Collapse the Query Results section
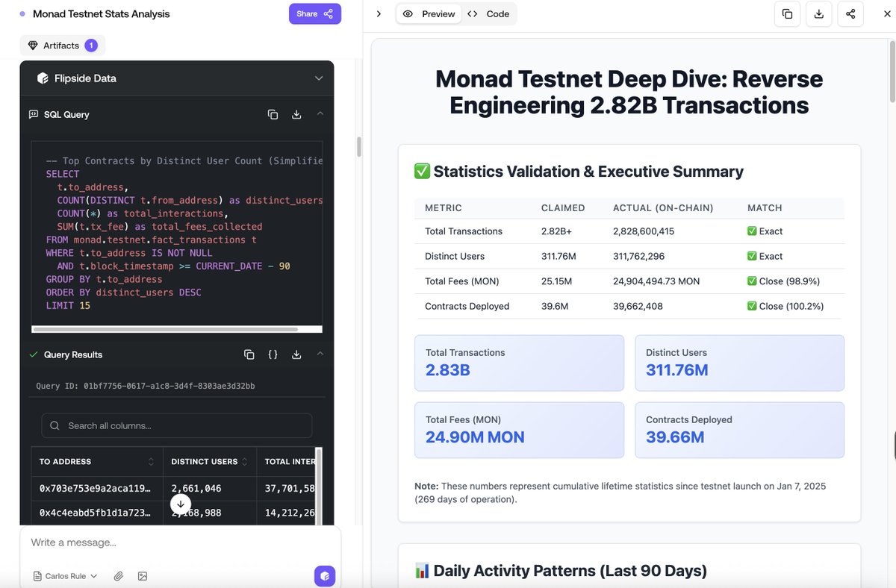 [320, 354]
